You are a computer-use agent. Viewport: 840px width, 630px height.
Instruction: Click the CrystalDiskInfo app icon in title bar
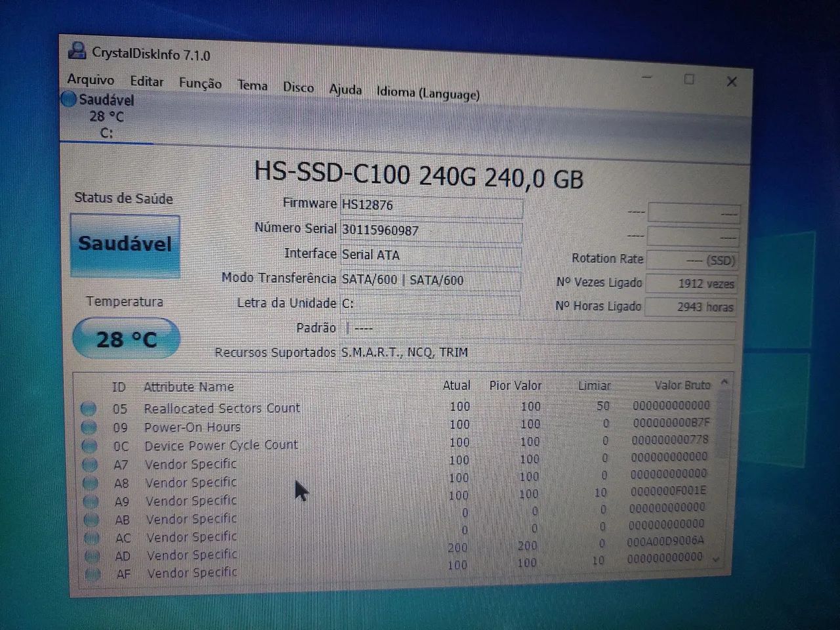(77, 51)
